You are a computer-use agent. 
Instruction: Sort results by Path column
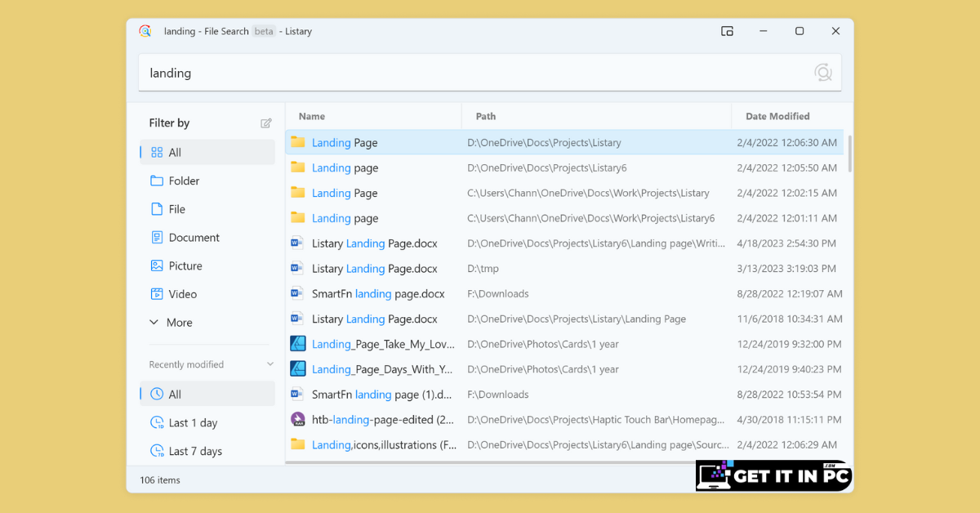(596, 116)
